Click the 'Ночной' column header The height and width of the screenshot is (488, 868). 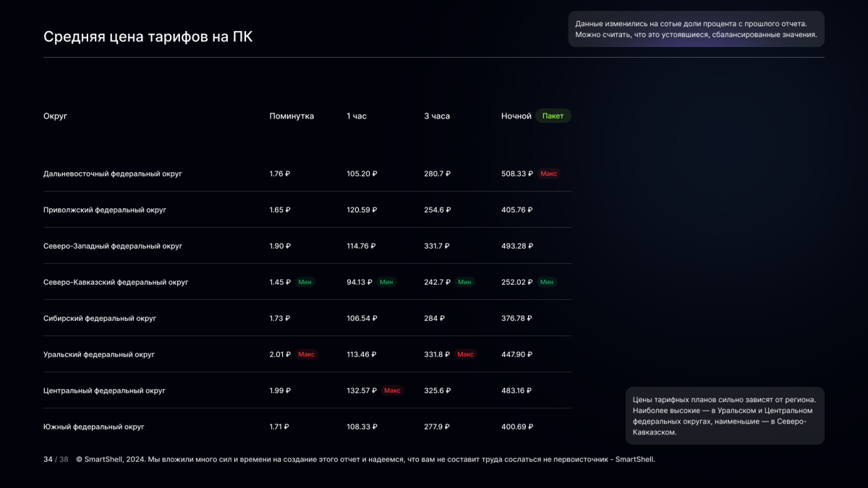pyautogui.click(x=516, y=116)
